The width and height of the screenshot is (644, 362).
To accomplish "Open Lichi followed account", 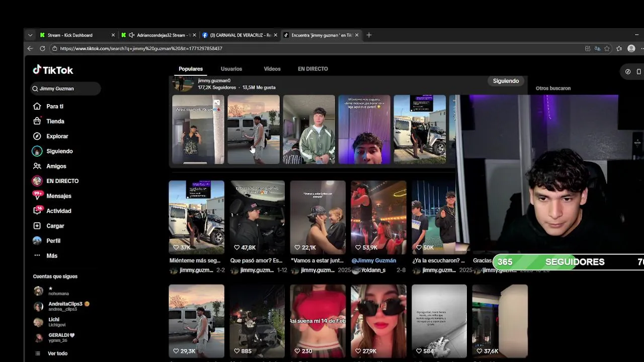I will [49, 322].
